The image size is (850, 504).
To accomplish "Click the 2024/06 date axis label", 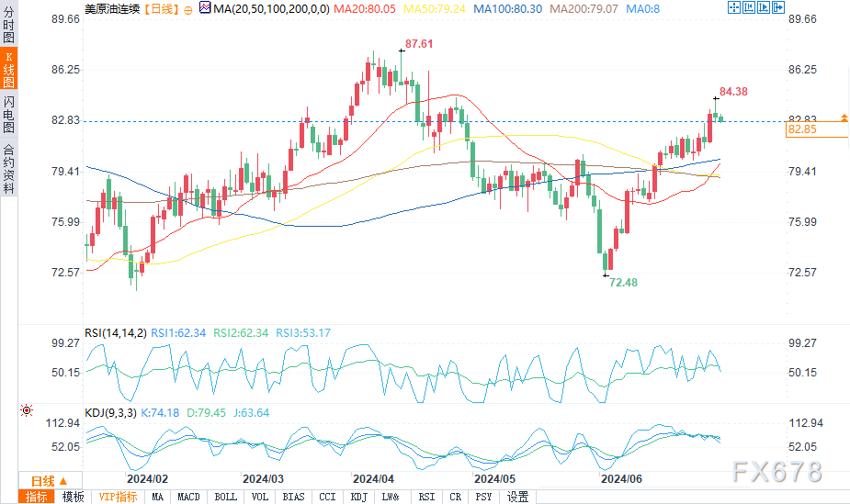I will coord(621,479).
